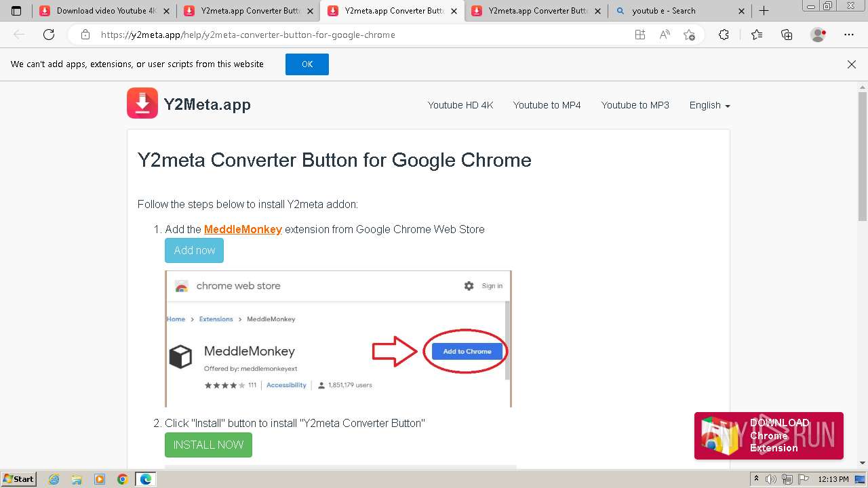Open the volume speaker tray icon
Image resolution: width=868 pixels, height=488 pixels.
pyautogui.click(x=770, y=479)
